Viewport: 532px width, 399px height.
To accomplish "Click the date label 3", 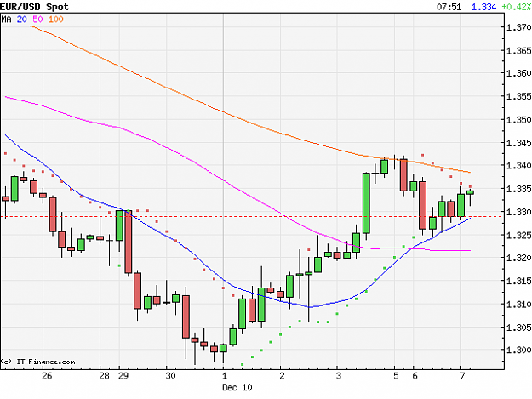I will click(x=339, y=376).
